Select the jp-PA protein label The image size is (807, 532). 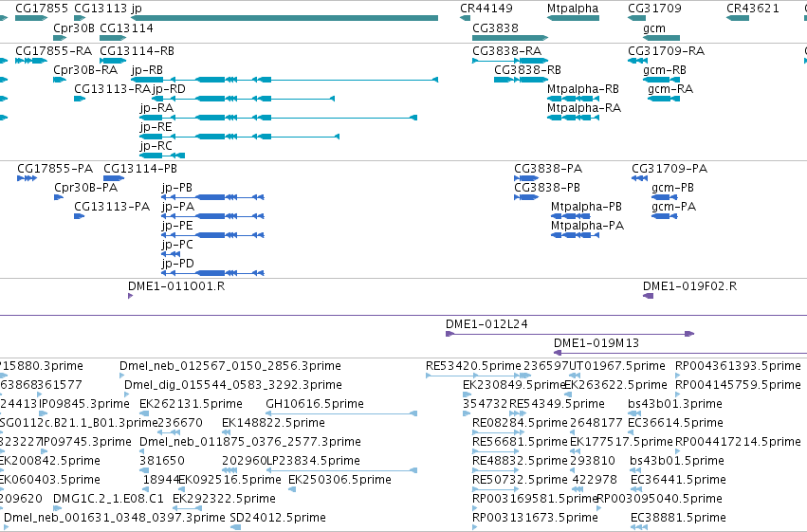[x=178, y=207]
